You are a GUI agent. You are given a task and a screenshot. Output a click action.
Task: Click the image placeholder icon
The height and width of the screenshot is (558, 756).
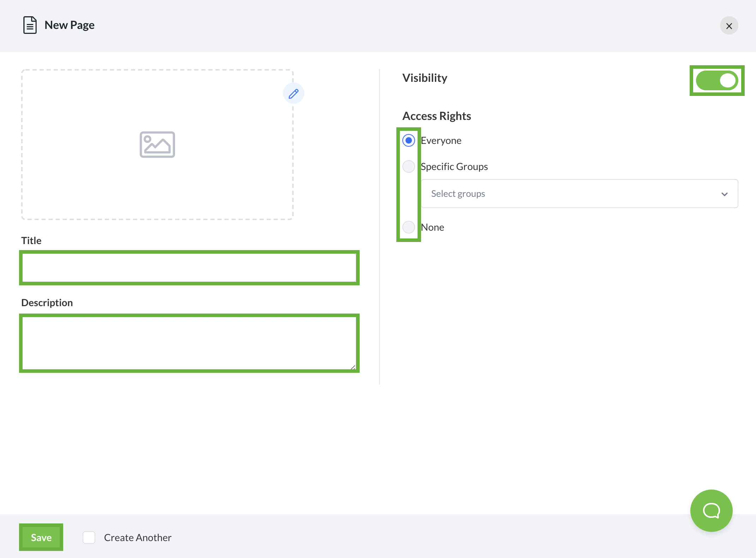tap(157, 145)
